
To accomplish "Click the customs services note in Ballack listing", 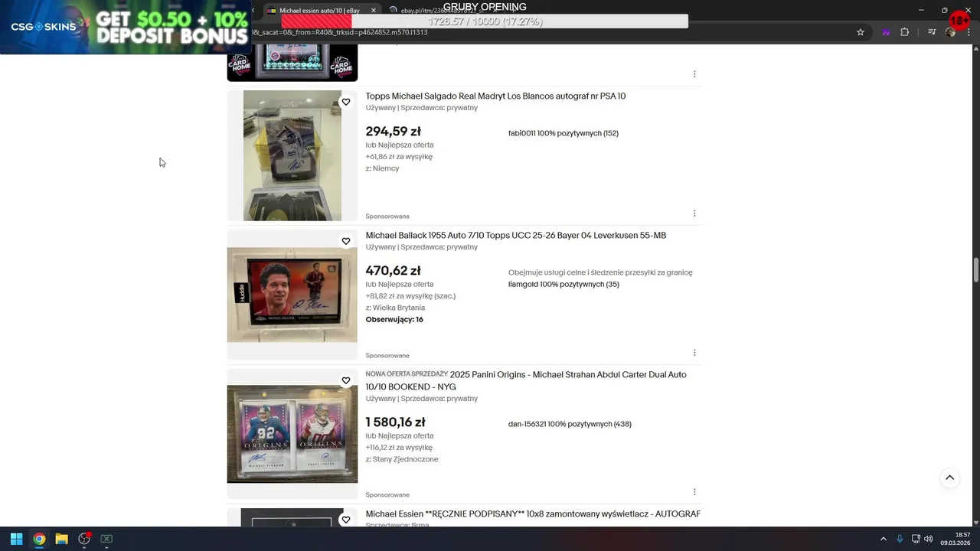I will [x=600, y=272].
